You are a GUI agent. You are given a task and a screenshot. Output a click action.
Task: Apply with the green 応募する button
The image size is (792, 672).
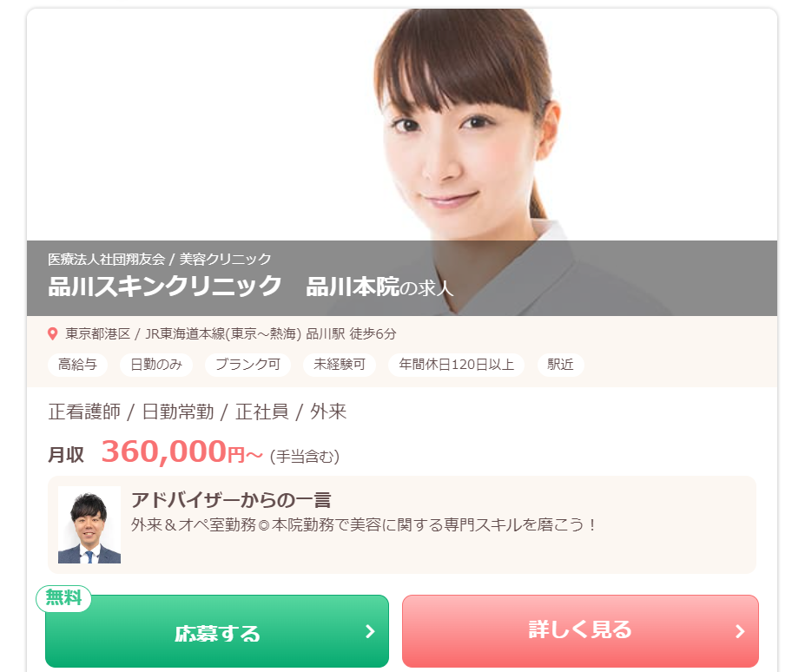[x=217, y=631]
